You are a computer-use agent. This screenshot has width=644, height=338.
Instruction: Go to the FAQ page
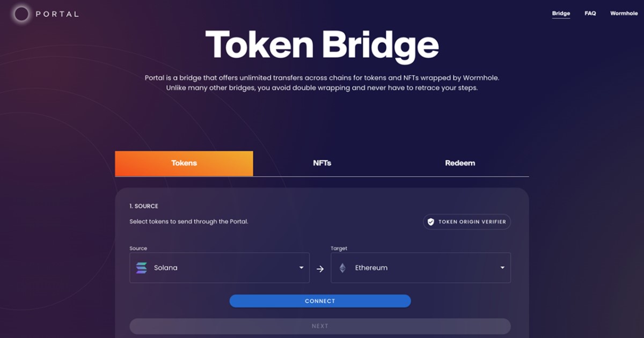pos(590,13)
